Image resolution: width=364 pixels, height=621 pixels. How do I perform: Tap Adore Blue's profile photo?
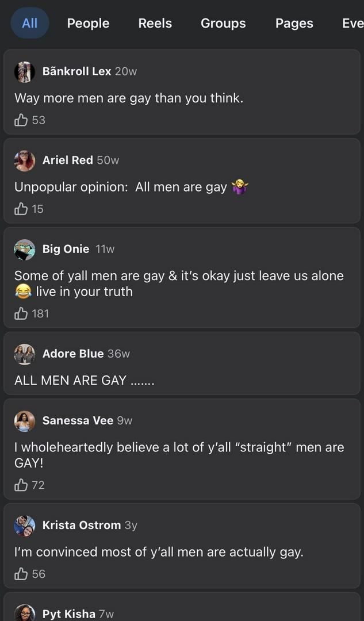click(25, 354)
